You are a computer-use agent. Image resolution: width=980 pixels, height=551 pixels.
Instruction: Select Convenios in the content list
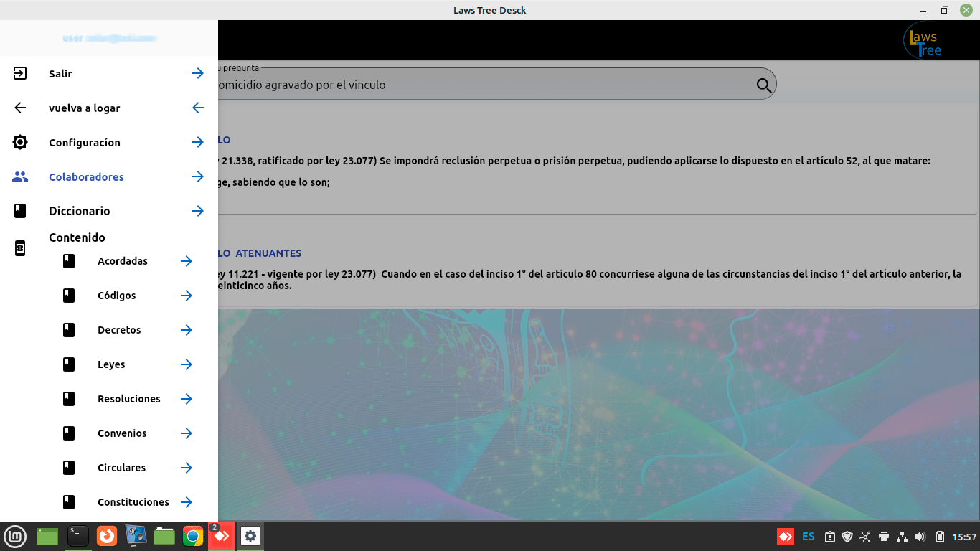tap(122, 433)
